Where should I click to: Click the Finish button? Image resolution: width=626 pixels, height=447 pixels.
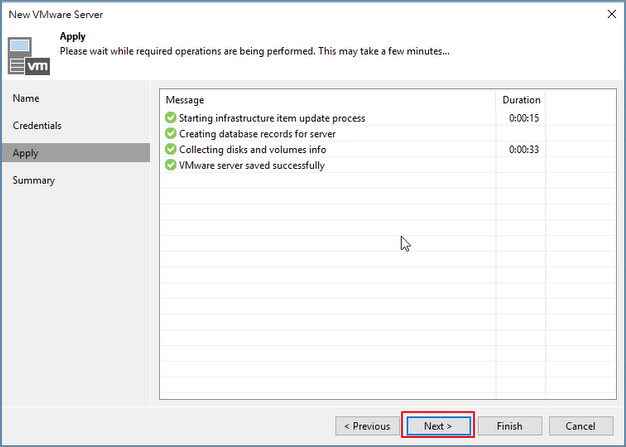click(509, 426)
